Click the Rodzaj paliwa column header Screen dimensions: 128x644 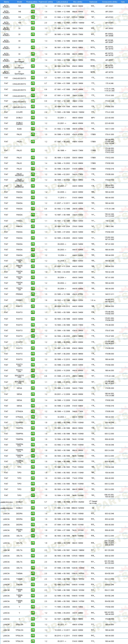pos(32,2)
